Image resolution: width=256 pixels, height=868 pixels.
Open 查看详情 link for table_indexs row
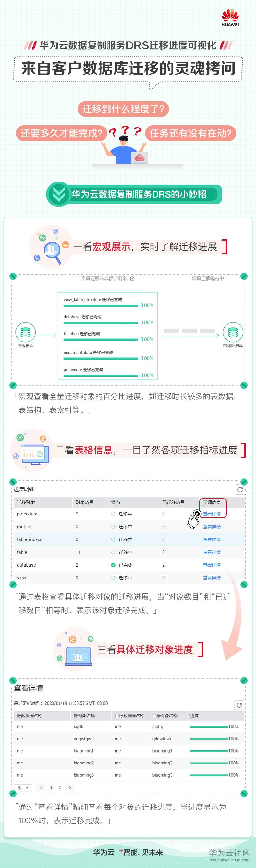212,539
